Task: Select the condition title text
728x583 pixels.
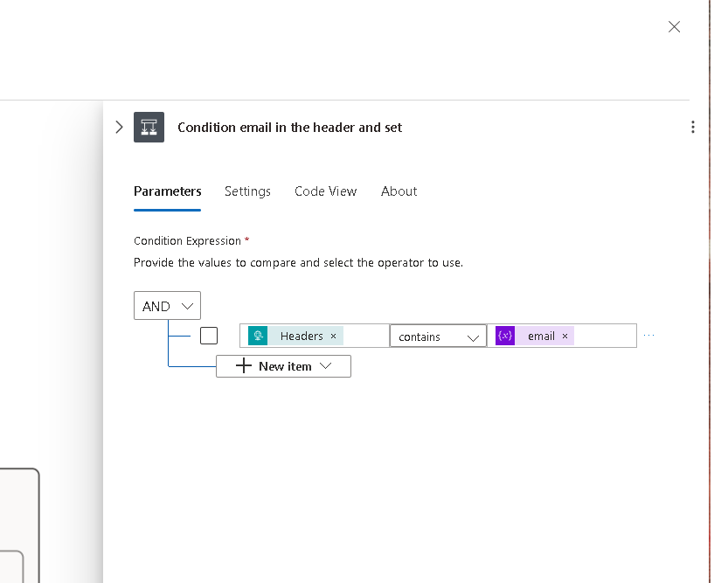Action: 290,128
